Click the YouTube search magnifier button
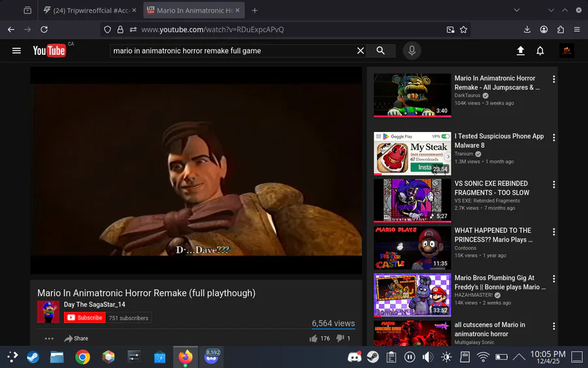Screen dimensions: 588x368 point(381,50)
